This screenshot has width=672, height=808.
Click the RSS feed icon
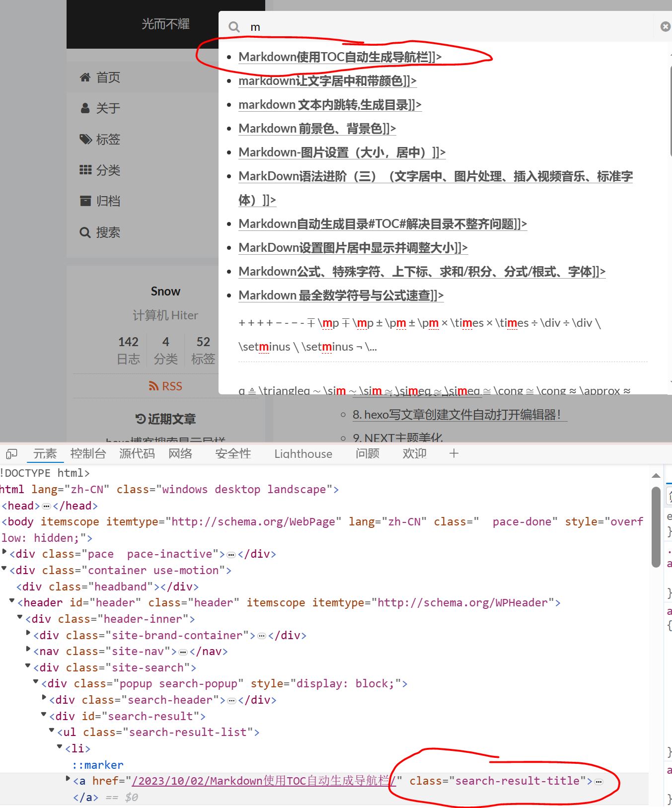click(153, 386)
